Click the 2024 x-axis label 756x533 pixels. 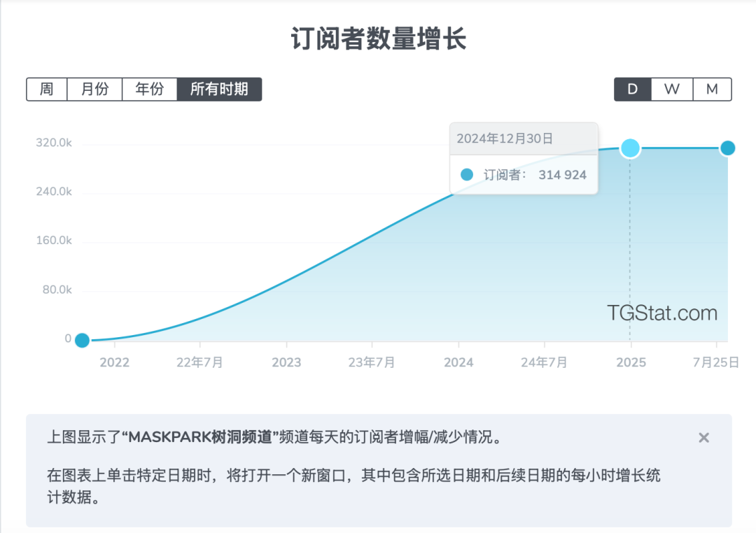coord(458,362)
